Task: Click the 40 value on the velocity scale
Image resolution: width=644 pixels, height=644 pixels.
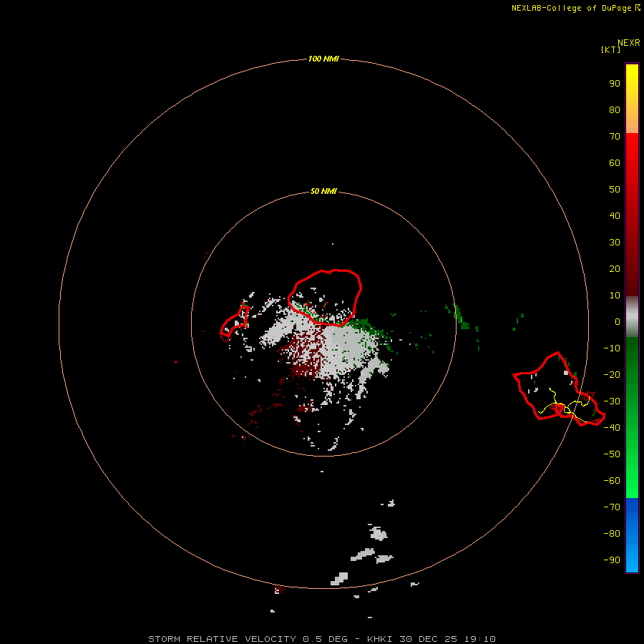Action: [615, 215]
